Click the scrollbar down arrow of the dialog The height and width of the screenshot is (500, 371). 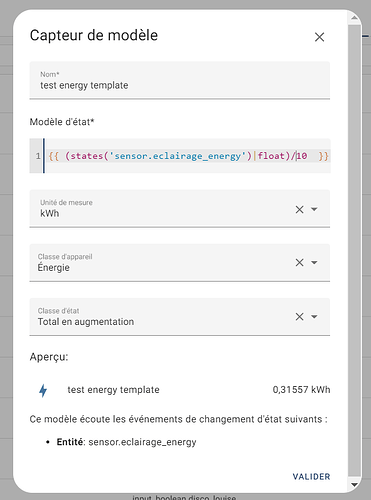(355, 485)
